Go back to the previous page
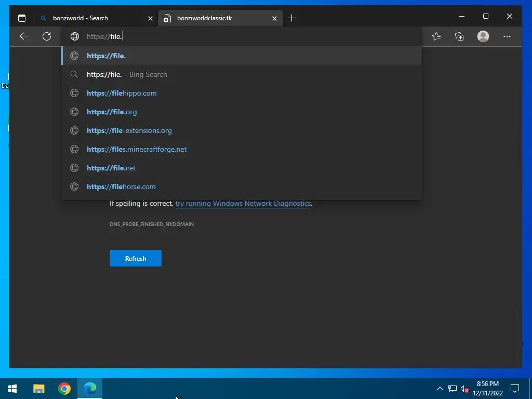Image resolution: width=532 pixels, height=399 pixels. click(x=24, y=36)
